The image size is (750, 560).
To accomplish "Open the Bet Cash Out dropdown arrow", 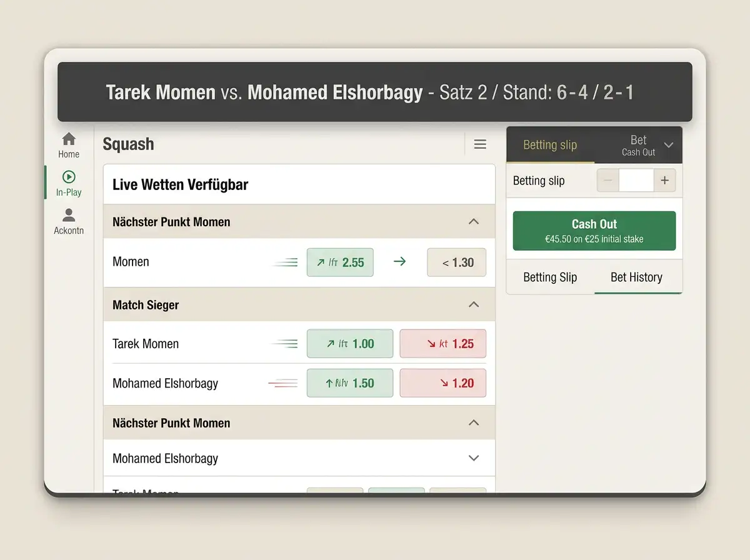I will (668, 145).
